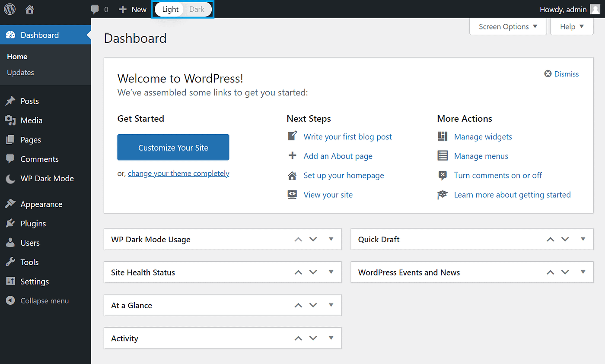Image resolution: width=605 pixels, height=364 pixels.
Task: Switch the theme toggle to Dark mode
Action: pyautogui.click(x=197, y=9)
